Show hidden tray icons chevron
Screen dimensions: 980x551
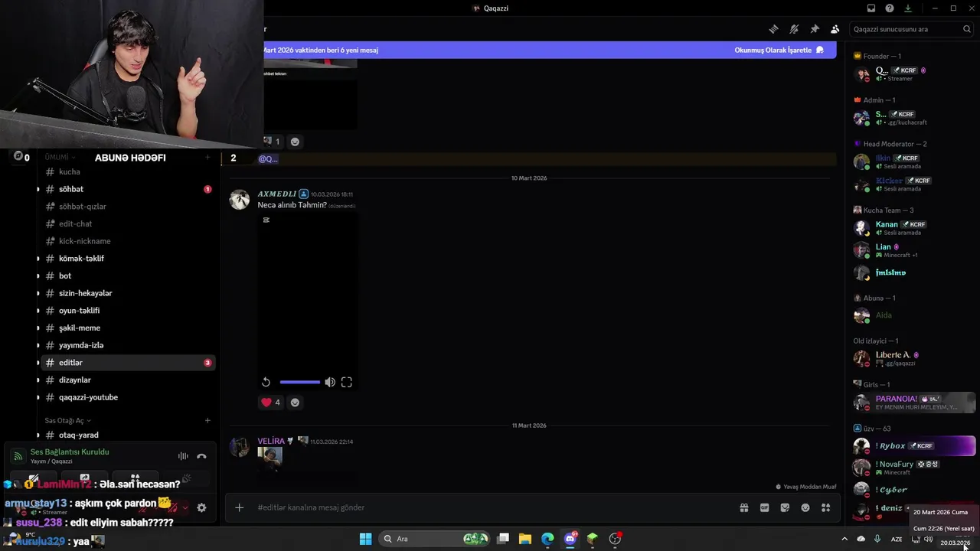coord(844,539)
